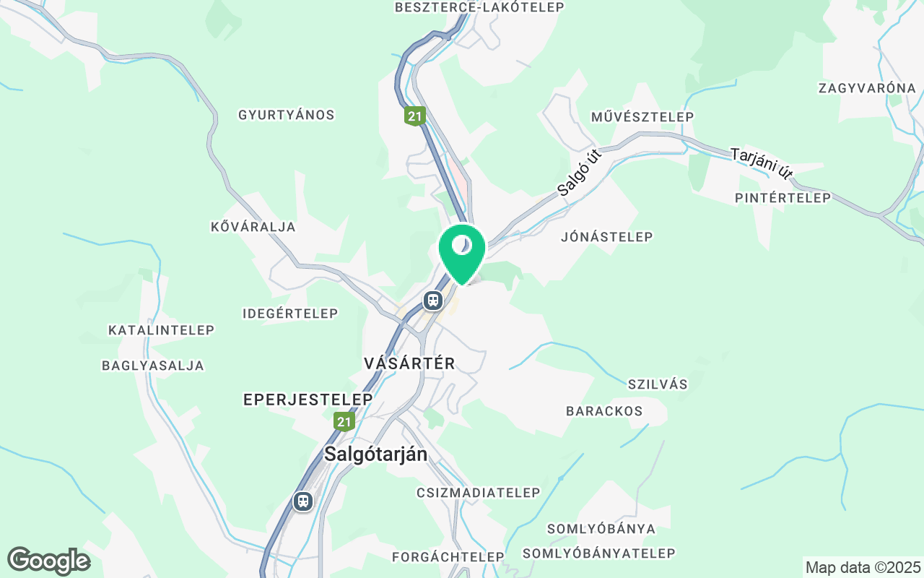Select the Művésztelep label
Image resolution: width=924 pixels, height=578 pixels.
[642, 117]
